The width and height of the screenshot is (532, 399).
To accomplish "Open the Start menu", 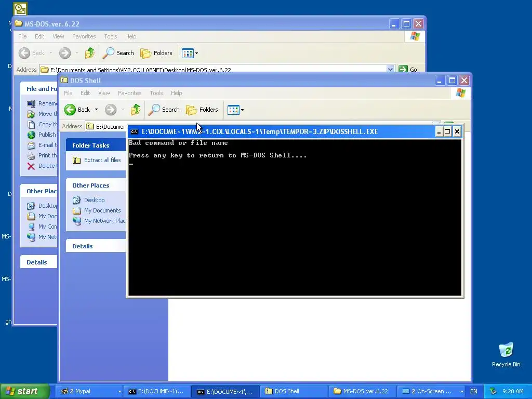I will (24, 391).
